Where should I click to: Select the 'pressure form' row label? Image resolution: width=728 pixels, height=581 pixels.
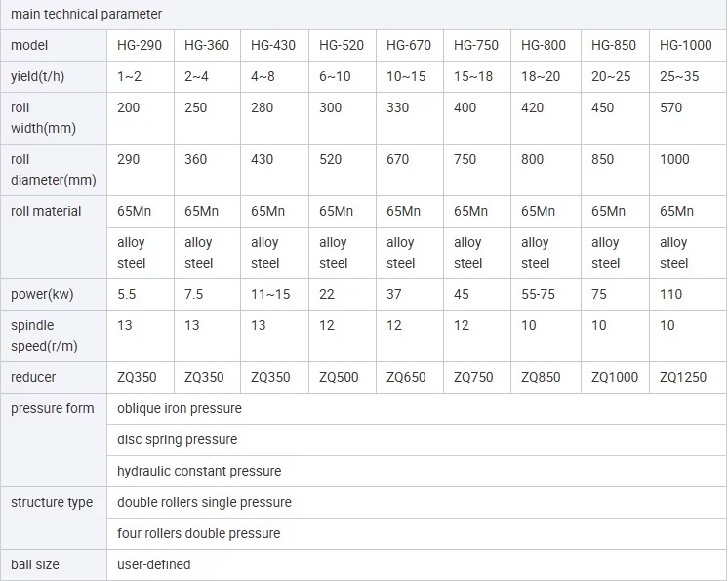click(x=52, y=408)
